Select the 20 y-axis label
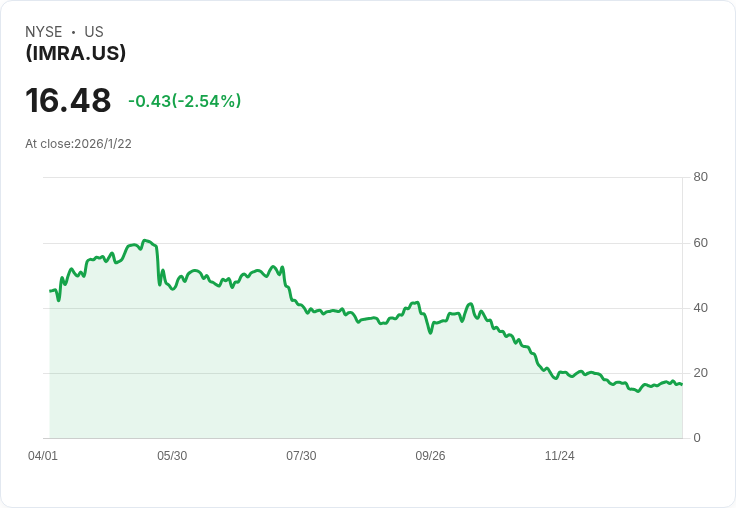The image size is (736, 508). [701, 373]
